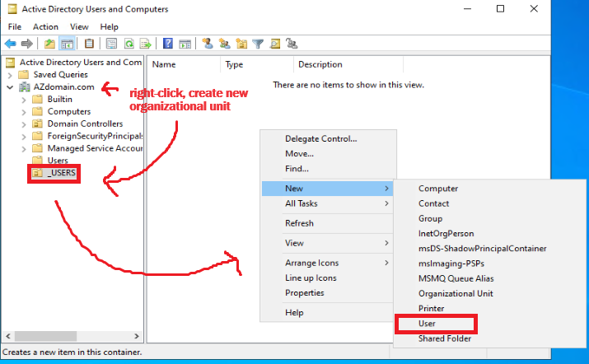Image resolution: width=589 pixels, height=364 pixels.
Task: Select Organizational Unit in New submenu
Action: [x=490, y=294]
